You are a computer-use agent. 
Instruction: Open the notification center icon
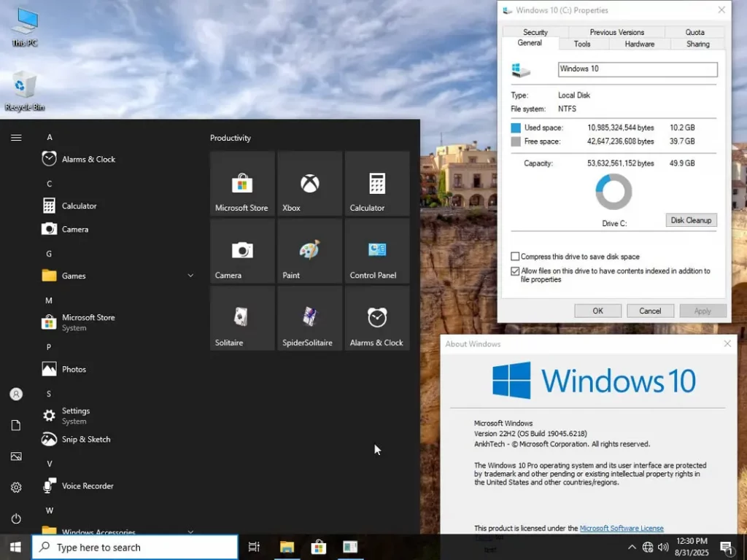(726, 547)
